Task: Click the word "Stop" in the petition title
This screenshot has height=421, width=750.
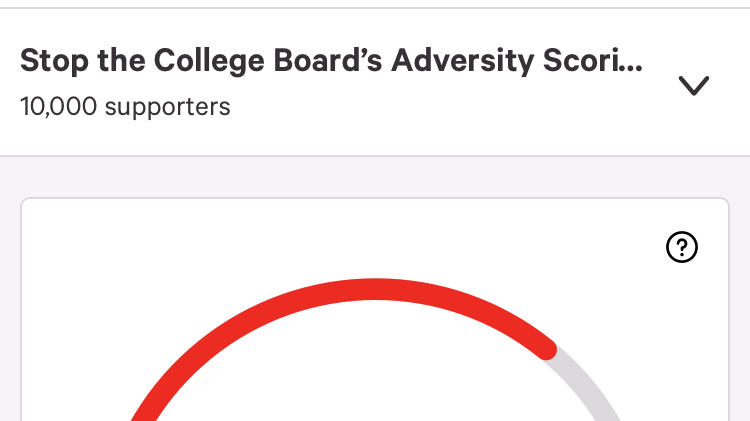Action: 50,62
